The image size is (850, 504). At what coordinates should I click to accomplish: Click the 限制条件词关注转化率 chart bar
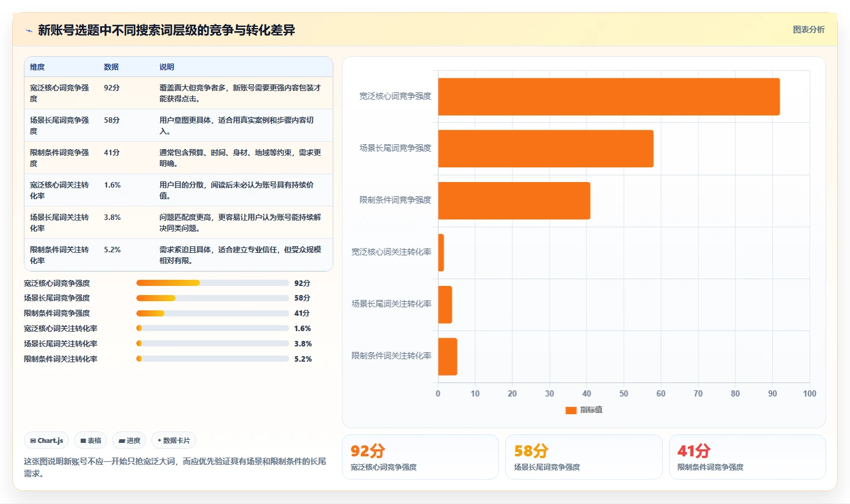point(448,357)
